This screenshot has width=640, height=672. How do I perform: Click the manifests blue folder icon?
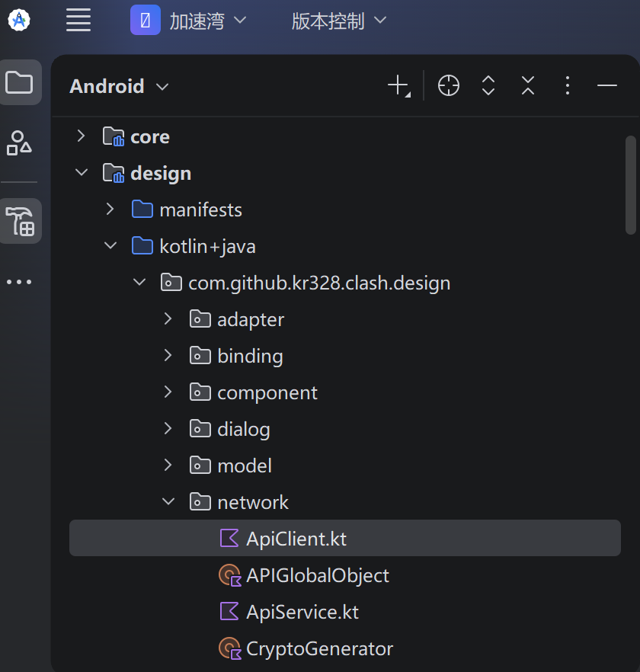click(x=142, y=209)
